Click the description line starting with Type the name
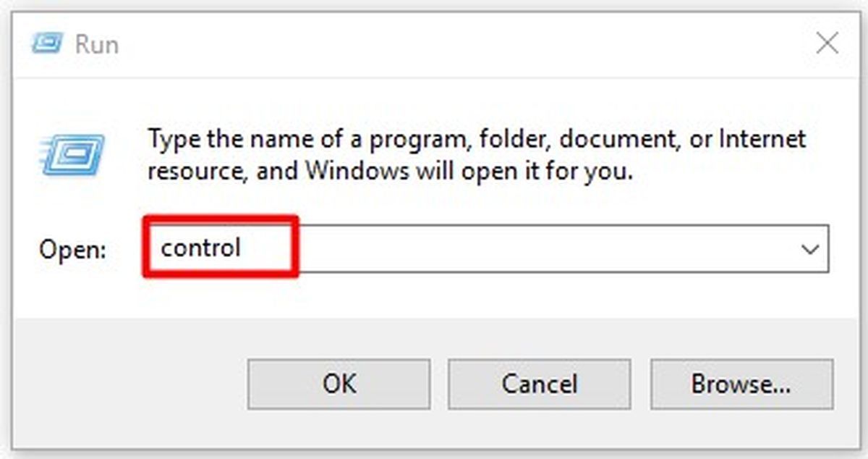Image resolution: width=868 pixels, height=459 pixels. 477,139
